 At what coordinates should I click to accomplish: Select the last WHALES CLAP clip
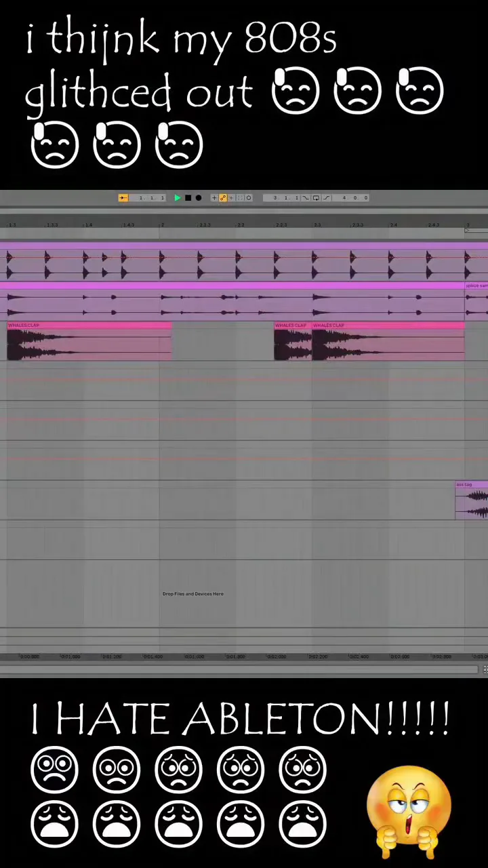pyautogui.click(x=388, y=341)
